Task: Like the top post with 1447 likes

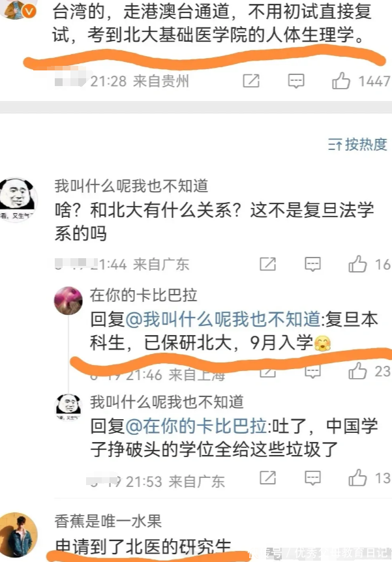Action: pos(340,81)
